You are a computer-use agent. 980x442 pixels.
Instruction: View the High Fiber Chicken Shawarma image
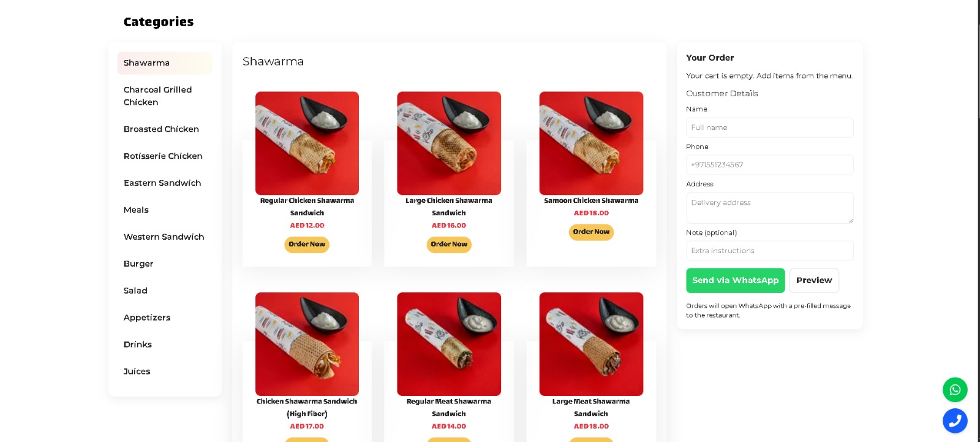(307, 344)
